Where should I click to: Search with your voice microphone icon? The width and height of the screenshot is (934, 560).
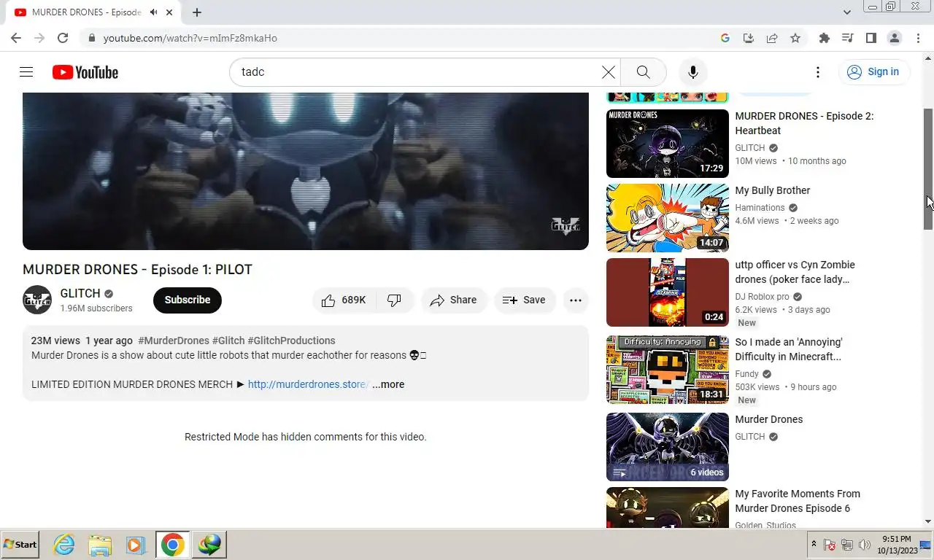point(693,72)
